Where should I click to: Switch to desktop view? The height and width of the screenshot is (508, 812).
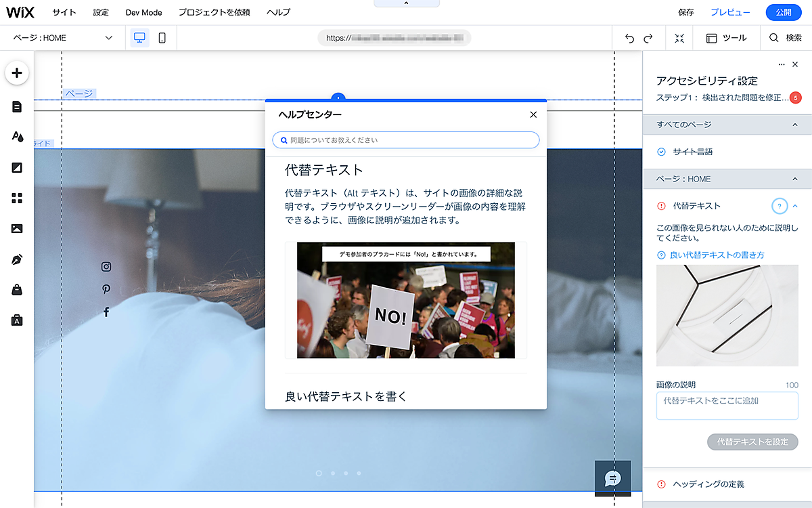click(x=140, y=38)
